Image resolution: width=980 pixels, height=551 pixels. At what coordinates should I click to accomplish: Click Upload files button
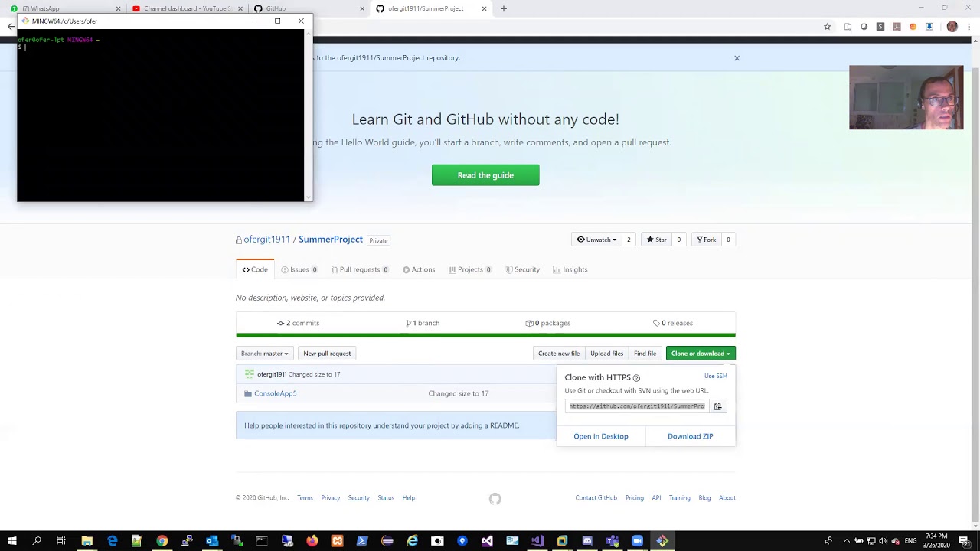(x=606, y=354)
